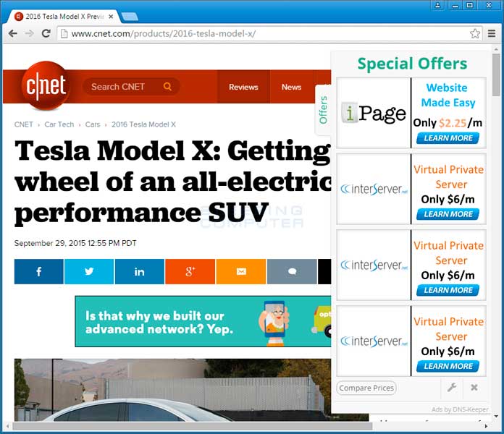Click LEARN MORE on the iPage offer
Screen dimensions: 504x434
point(448,138)
